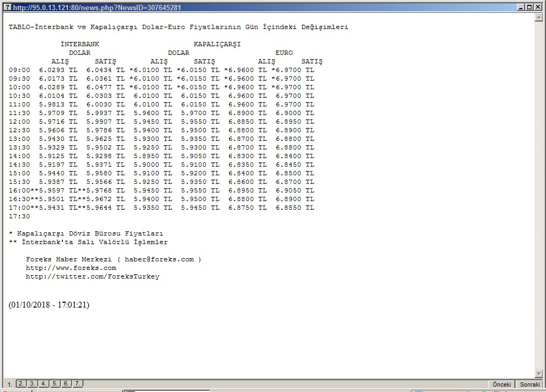546x392 pixels.
Task: Click the window help icon in title bar
Action: click(x=8, y=8)
